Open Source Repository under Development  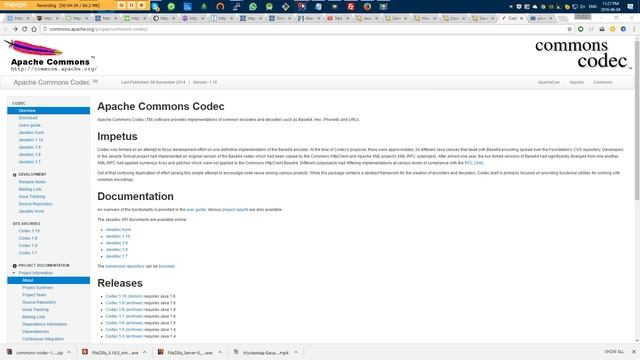[x=35, y=204]
